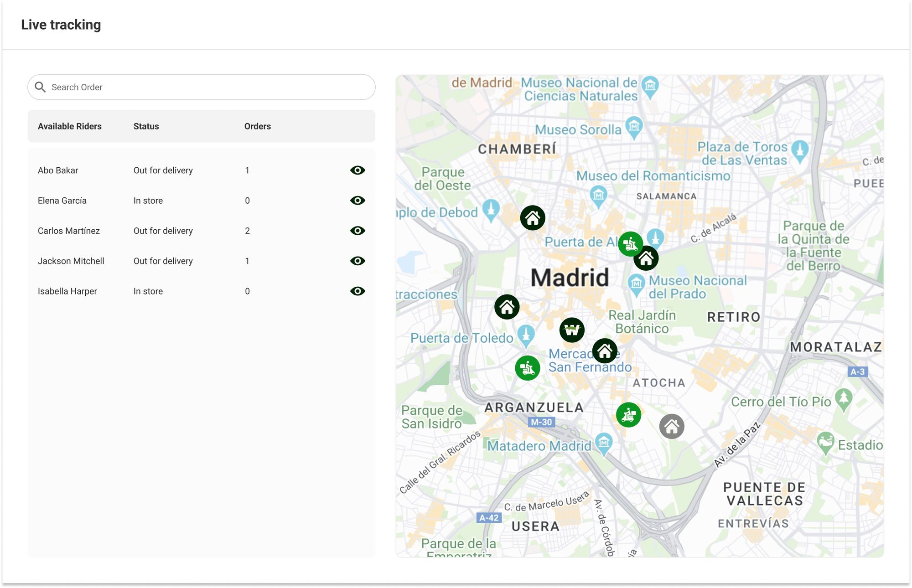Click the dark house marker east of Puerta de Alcalá
The image size is (912, 588).
tap(646, 258)
